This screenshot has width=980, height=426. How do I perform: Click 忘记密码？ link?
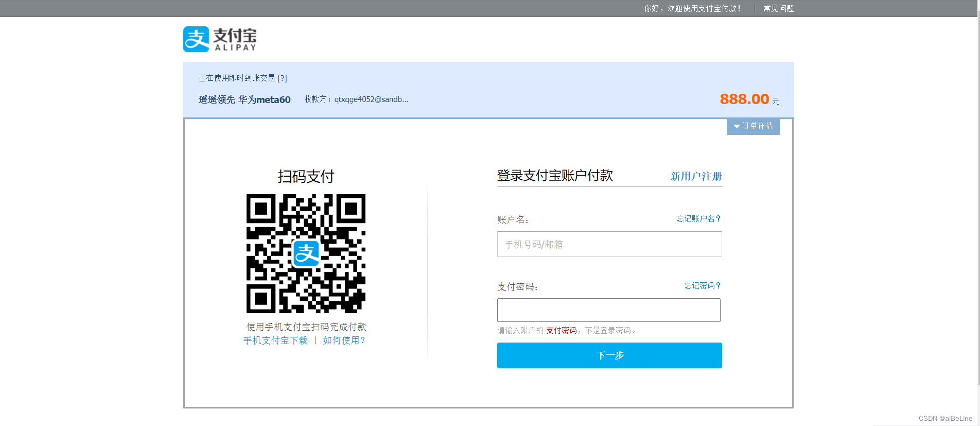click(702, 285)
